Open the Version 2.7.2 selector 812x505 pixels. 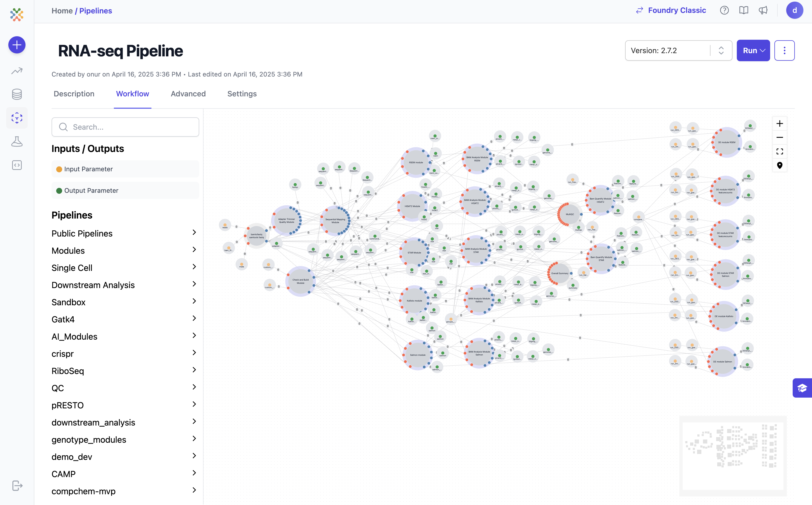tap(678, 50)
